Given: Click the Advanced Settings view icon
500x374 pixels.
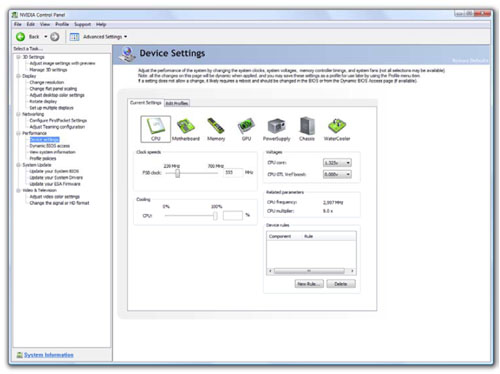Looking at the screenshot, I should click(74, 37).
